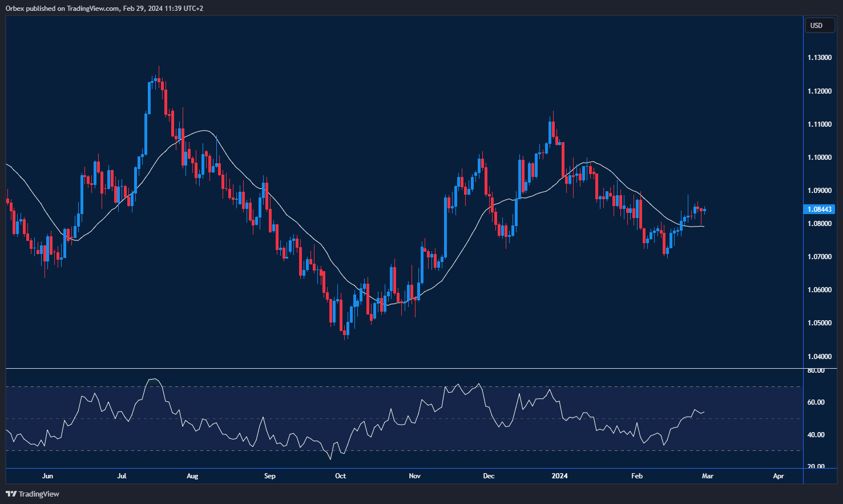Click the pane separator above the RSI panel
Screen dimensions: 843x504
click(x=400, y=369)
